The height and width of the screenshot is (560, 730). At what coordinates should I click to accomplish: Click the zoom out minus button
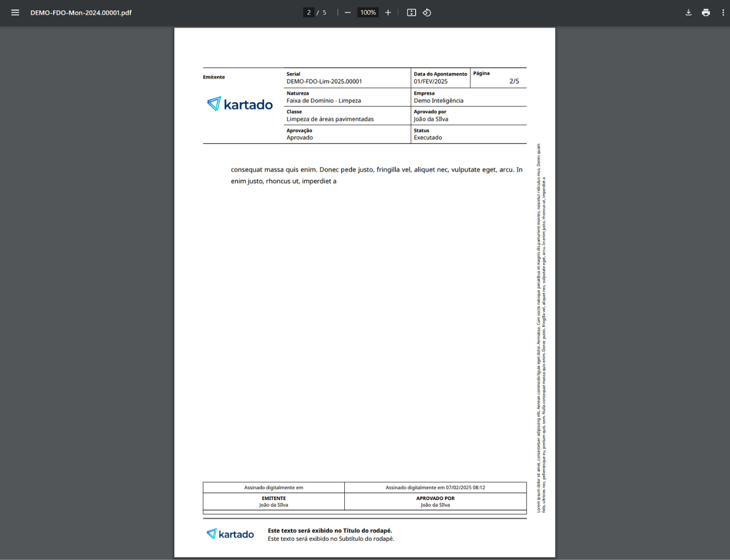[x=348, y=12]
